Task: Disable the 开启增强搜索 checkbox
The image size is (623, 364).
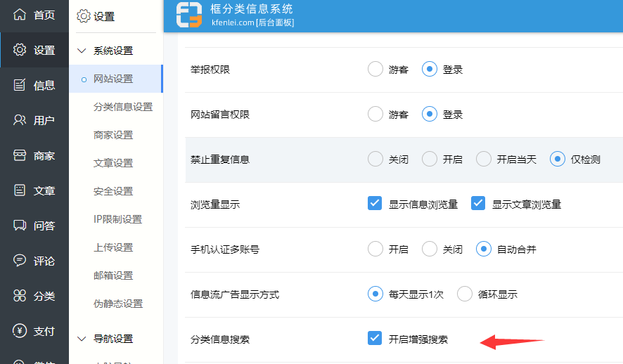Action: pyautogui.click(x=375, y=339)
